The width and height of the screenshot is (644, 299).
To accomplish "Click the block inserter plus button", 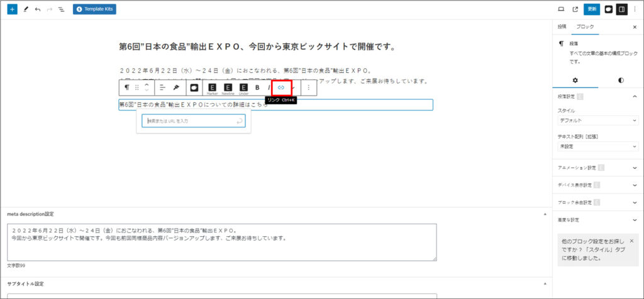I will click(13, 9).
